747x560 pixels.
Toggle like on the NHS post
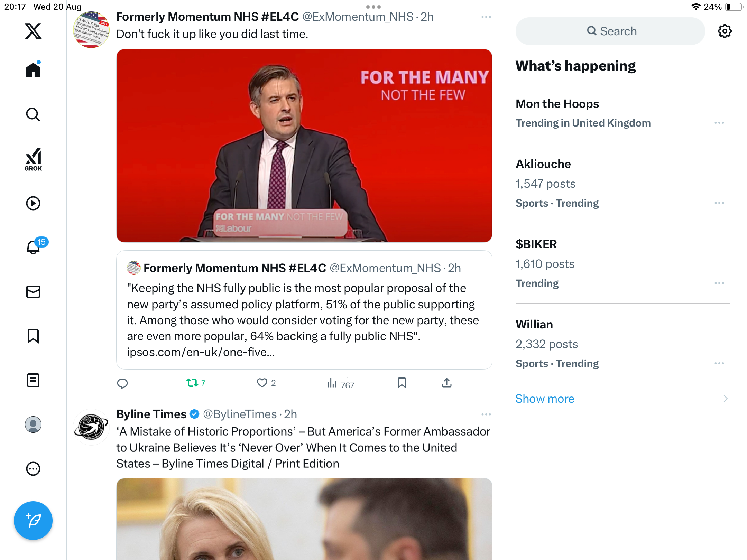pos(262,383)
